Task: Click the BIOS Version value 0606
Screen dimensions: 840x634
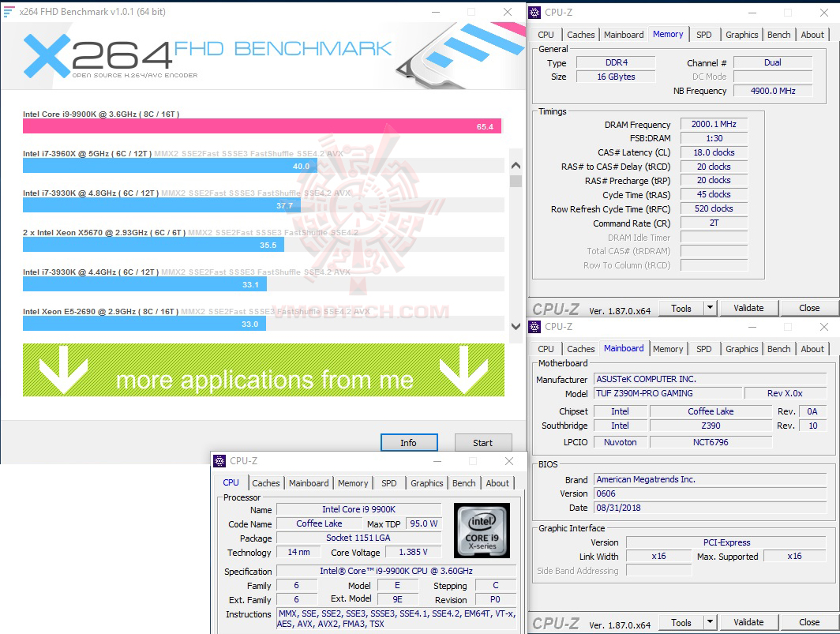Action: [x=710, y=493]
